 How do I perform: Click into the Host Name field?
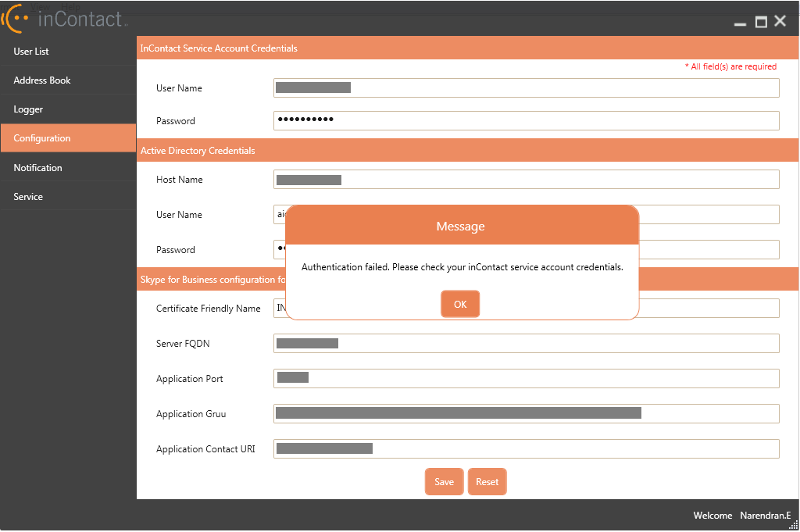[527, 179]
